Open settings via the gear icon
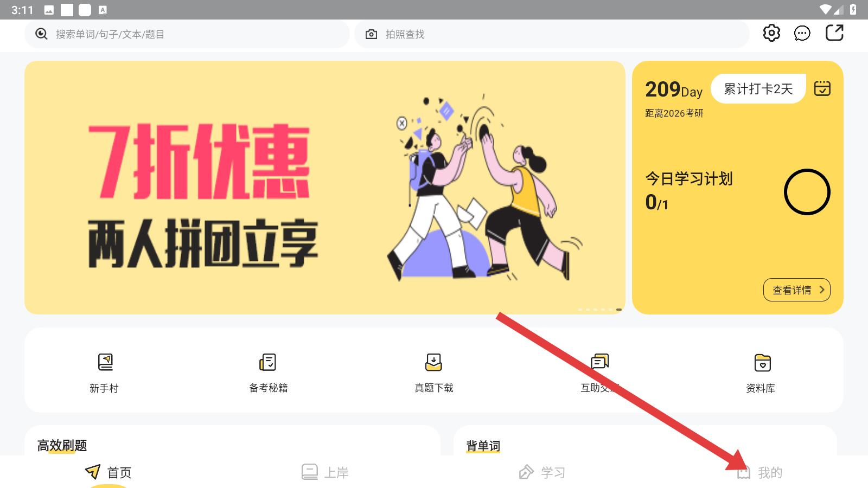This screenshot has width=868, height=488. pos(771,33)
